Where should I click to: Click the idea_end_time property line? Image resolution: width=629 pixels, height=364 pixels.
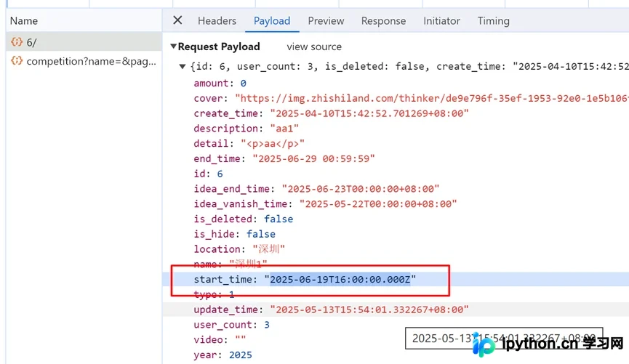(x=316, y=189)
